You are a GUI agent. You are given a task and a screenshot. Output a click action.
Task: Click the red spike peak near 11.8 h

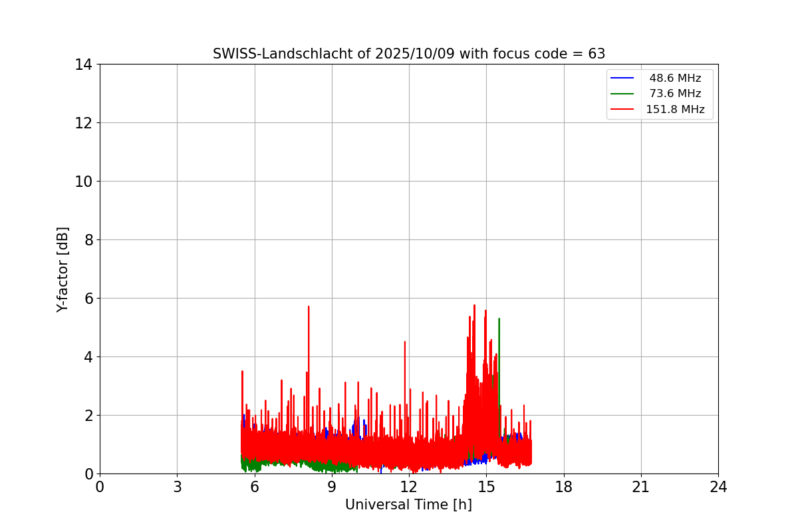pos(405,342)
